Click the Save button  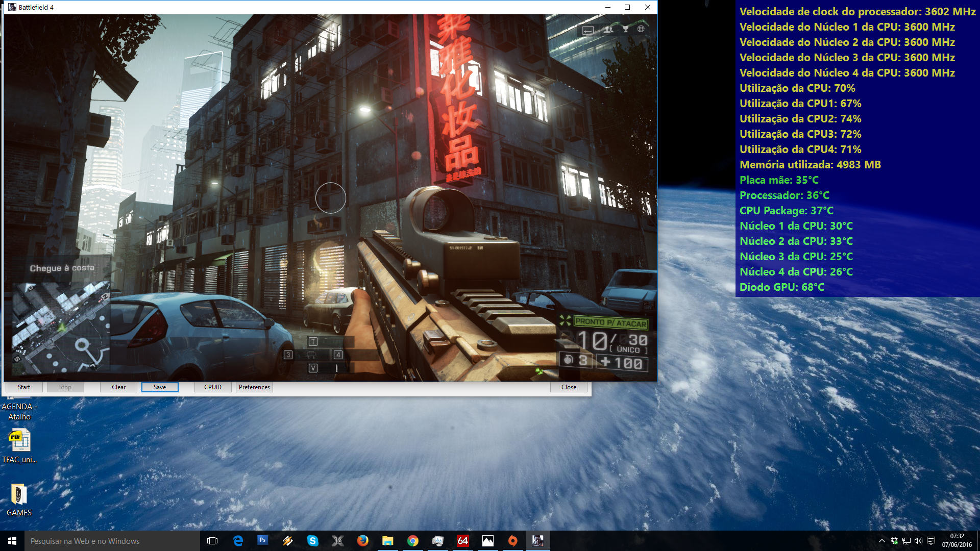tap(160, 387)
